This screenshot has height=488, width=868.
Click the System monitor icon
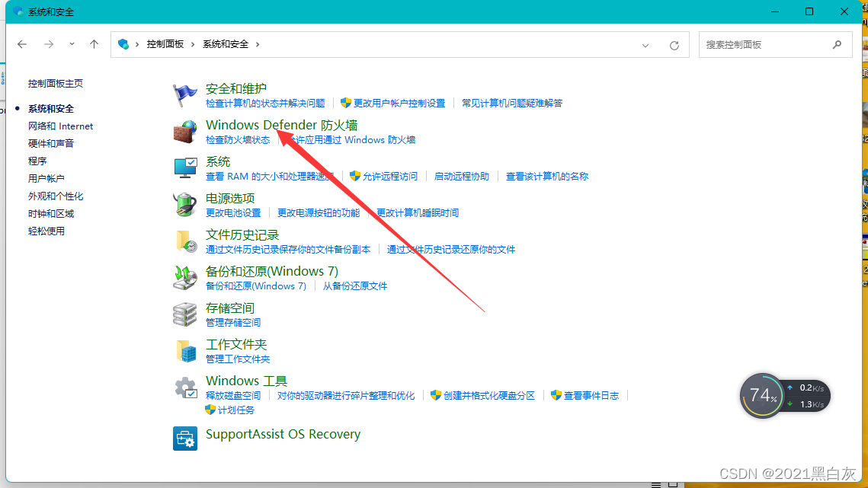point(184,167)
